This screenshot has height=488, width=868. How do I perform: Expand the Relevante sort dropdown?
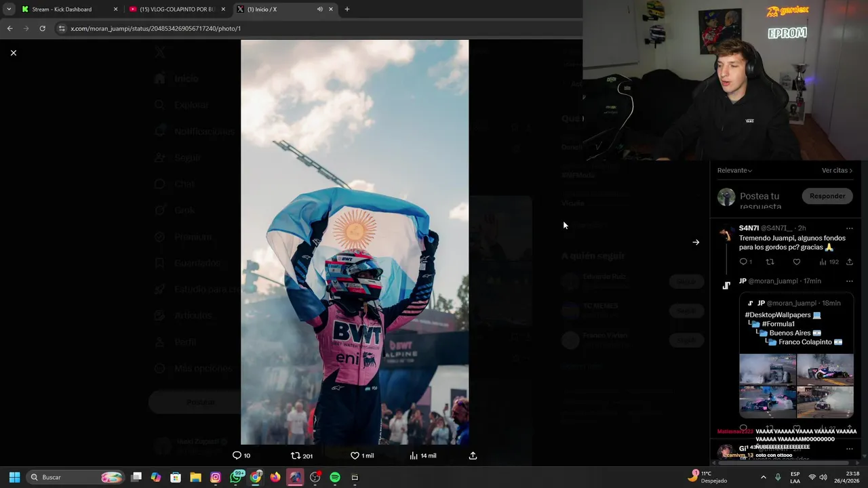pyautogui.click(x=734, y=170)
